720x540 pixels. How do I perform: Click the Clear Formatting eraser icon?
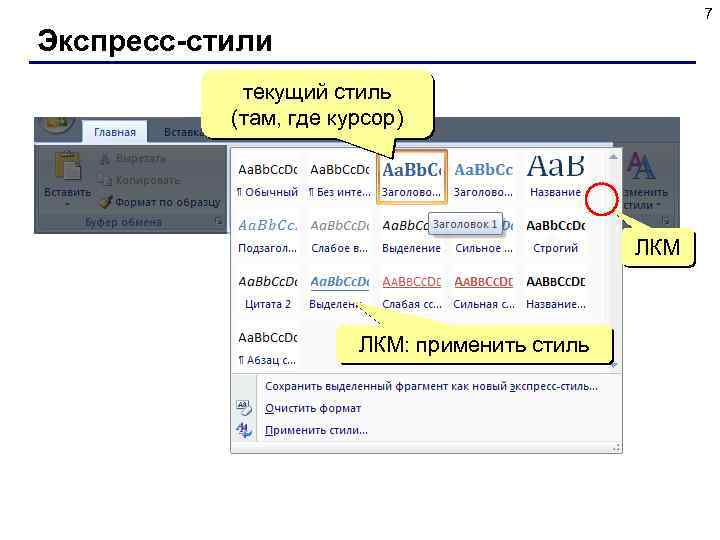pos(243,407)
